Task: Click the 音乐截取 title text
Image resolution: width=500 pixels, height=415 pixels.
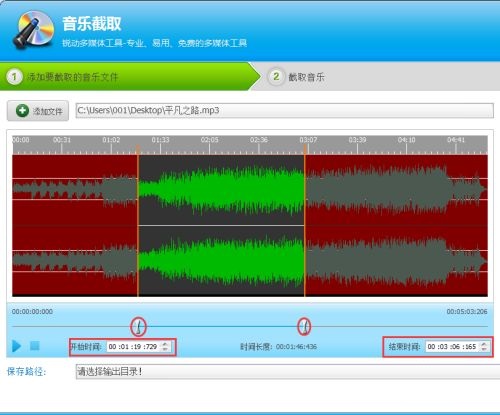Action: coord(92,24)
